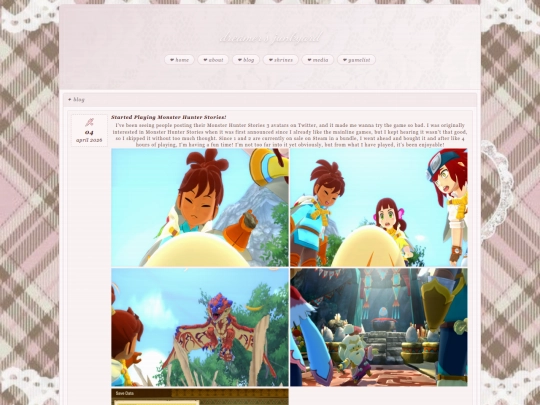Go to the about page
The height and width of the screenshot is (405, 540).
[x=213, y=60]
